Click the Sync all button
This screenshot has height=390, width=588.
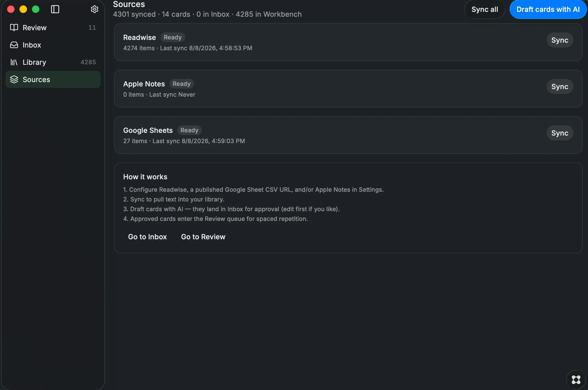click(485, 9)
